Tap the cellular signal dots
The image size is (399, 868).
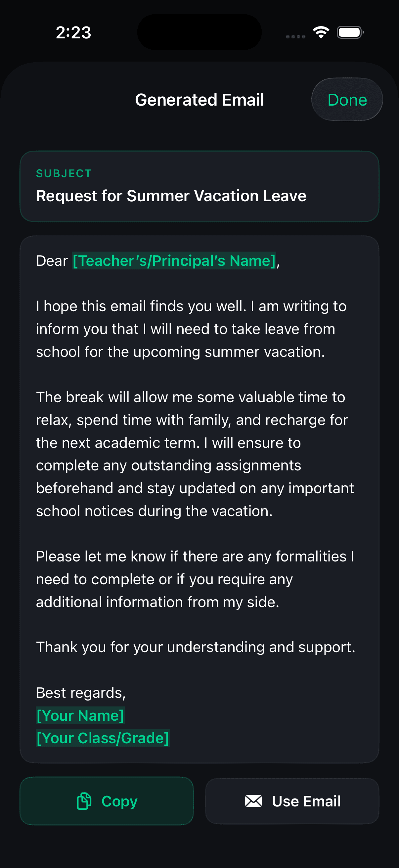pyautogui.click(x=296, y=36)
